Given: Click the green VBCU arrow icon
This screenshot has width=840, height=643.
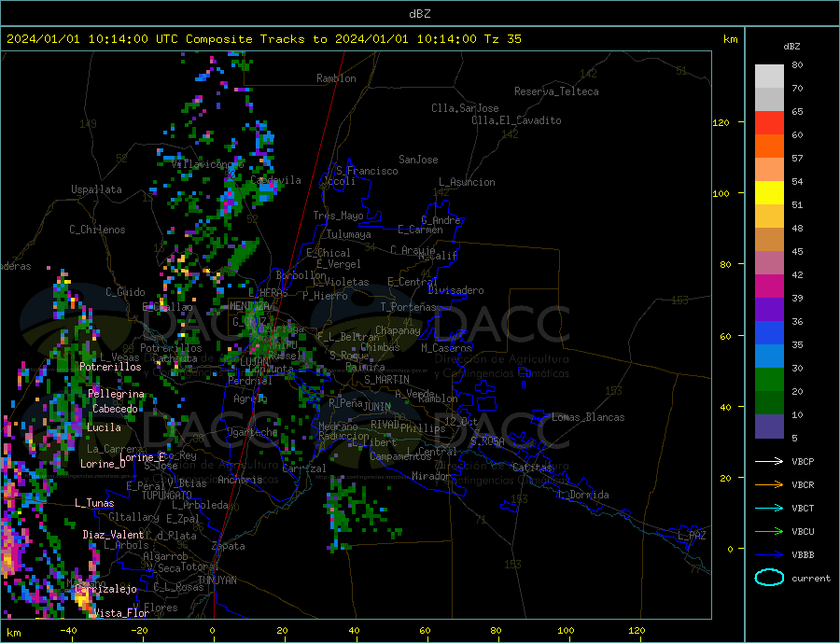Looking at the screenshot, I should 770,532.
